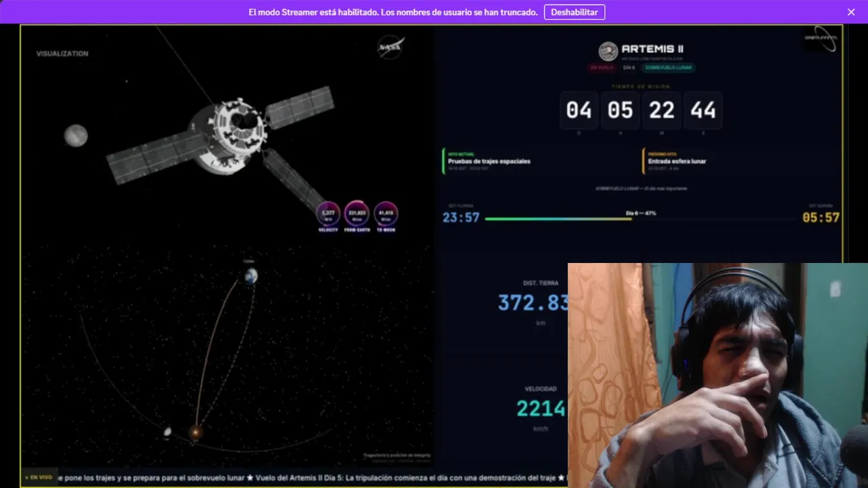Image resolution: width=868 pixels, height=488 pixels.
Task: Click the streamer webcam overlay
Action: (x=717, y=375)
